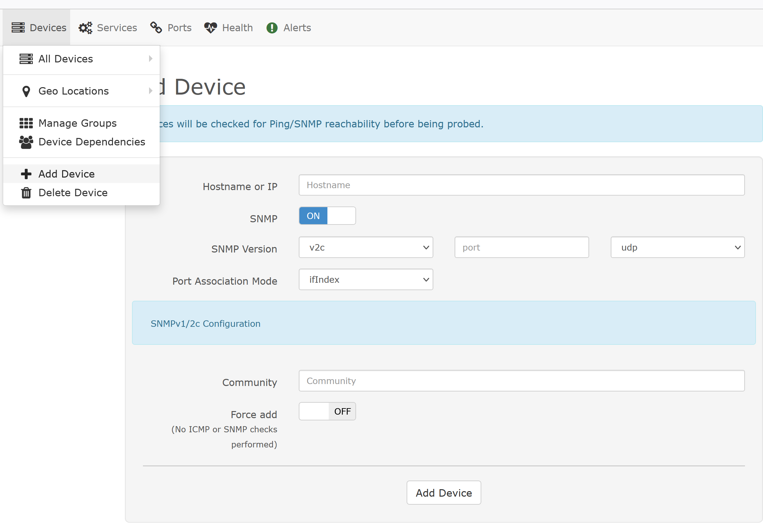Click the Device Dependencies people icon
This screenshot has height=532, width=763.
pos(26,142)
